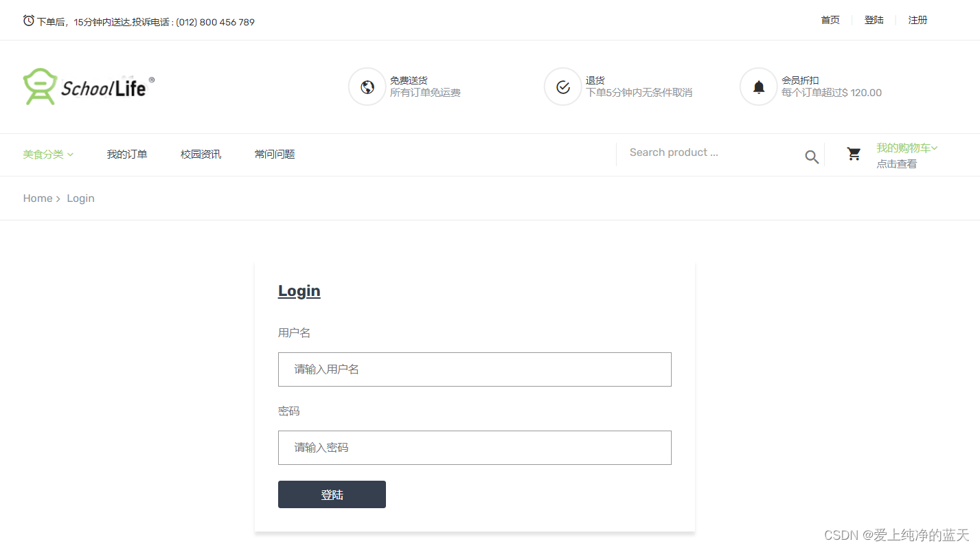
Task: Expand the 美食分类 dropdown menu
Action: click(48, 155)
